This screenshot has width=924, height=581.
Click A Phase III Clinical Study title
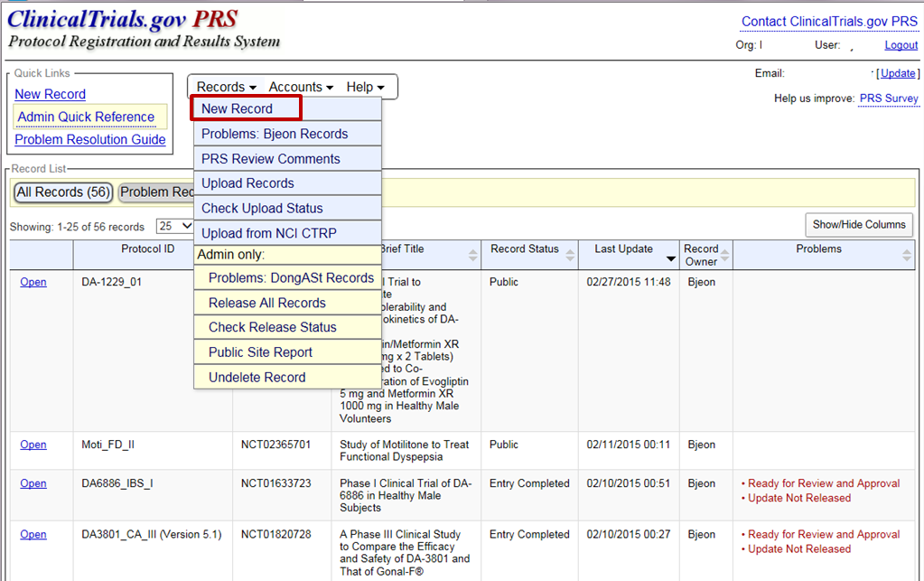pyautogui.click(x=405, y=553)
